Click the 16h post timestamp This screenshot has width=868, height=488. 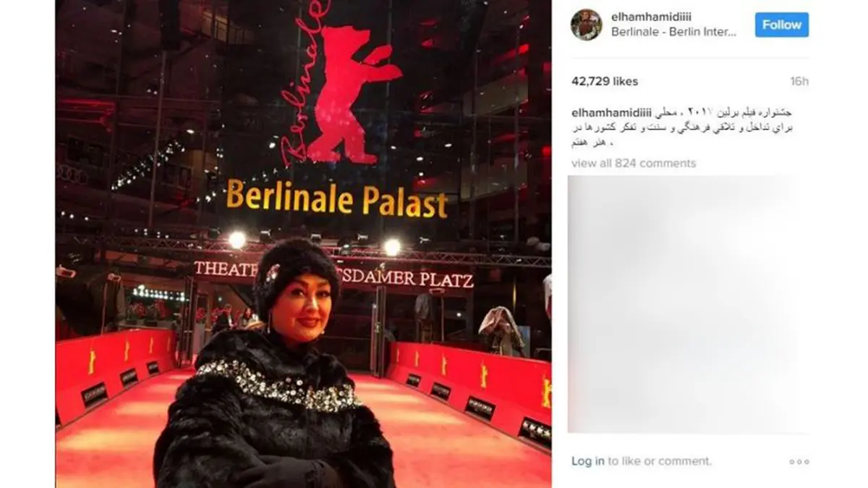coord(799,81)
